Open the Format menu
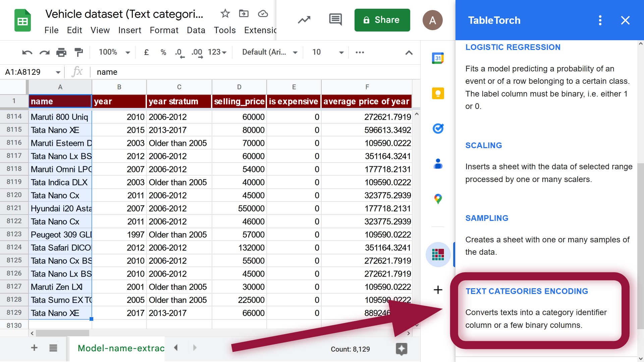The height and width of the screenshot is (362, 644). 164,31
